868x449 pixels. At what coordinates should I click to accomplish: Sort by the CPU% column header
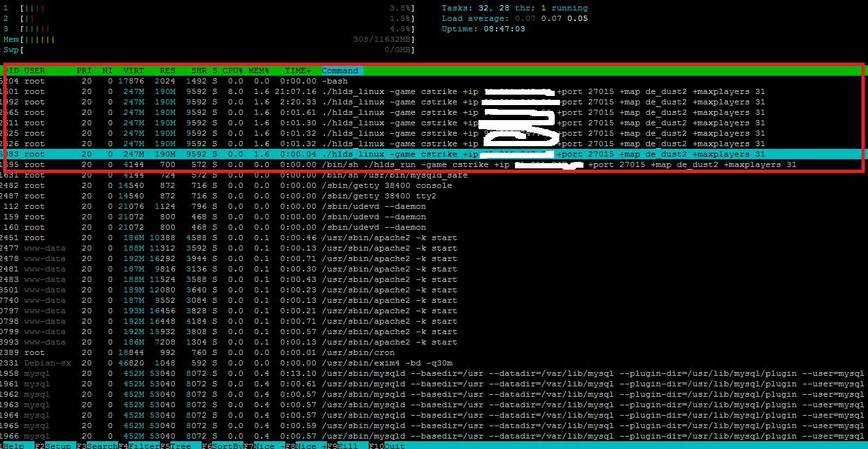tap(233, 70)
